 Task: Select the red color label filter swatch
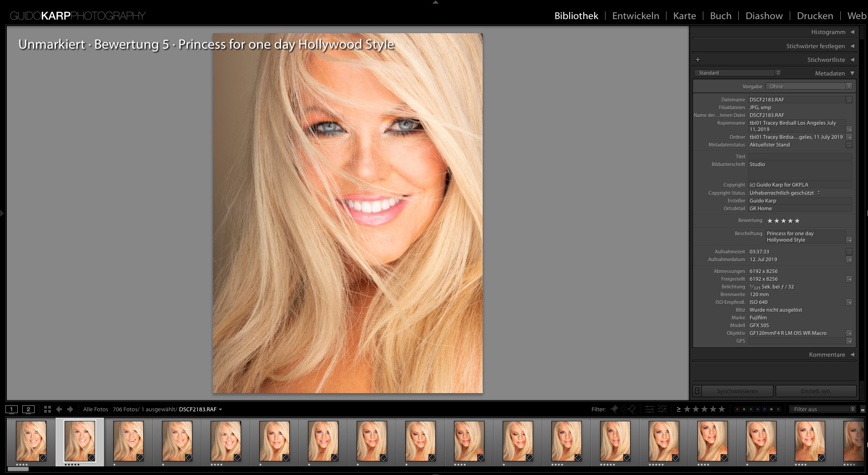pyautogui.click(x=737, y=409)
